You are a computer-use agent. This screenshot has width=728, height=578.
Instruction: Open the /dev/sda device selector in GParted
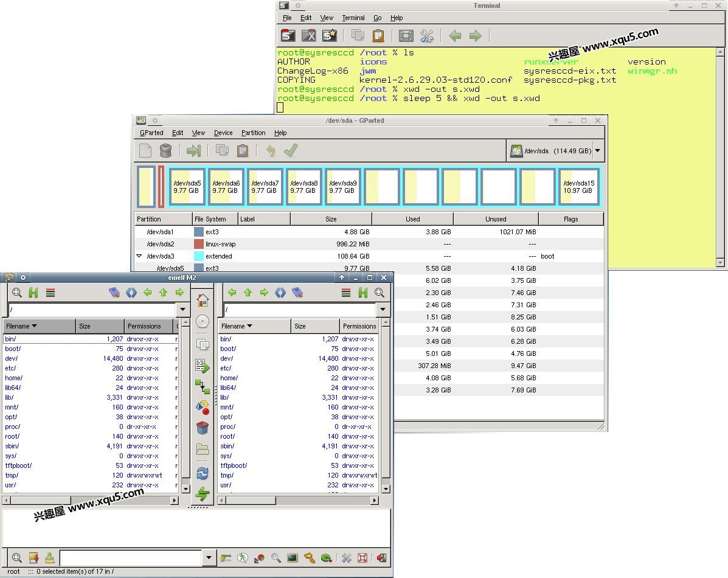556,150
